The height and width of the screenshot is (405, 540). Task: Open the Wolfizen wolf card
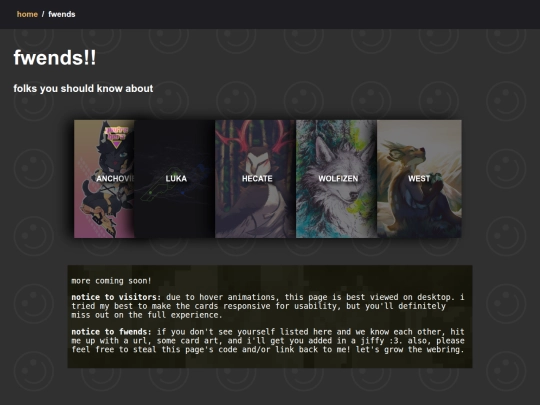click(x=336, y=179)
